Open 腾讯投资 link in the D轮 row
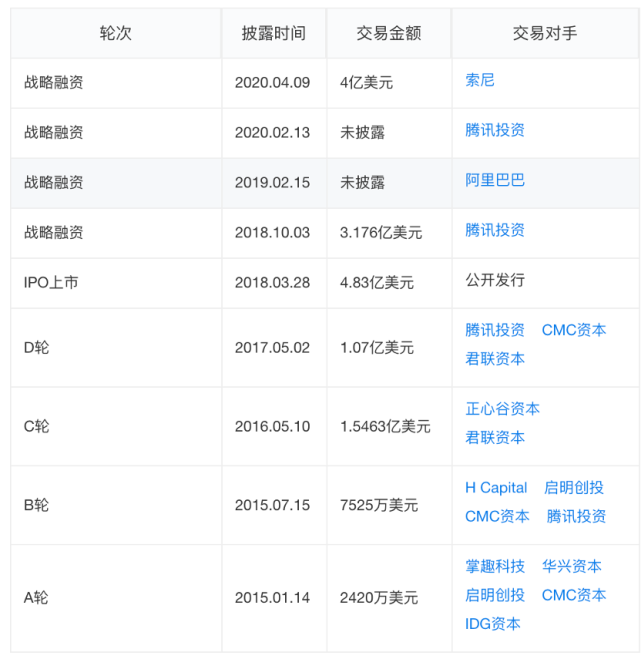The image size is (641, 669). click(x=494, y=330)
